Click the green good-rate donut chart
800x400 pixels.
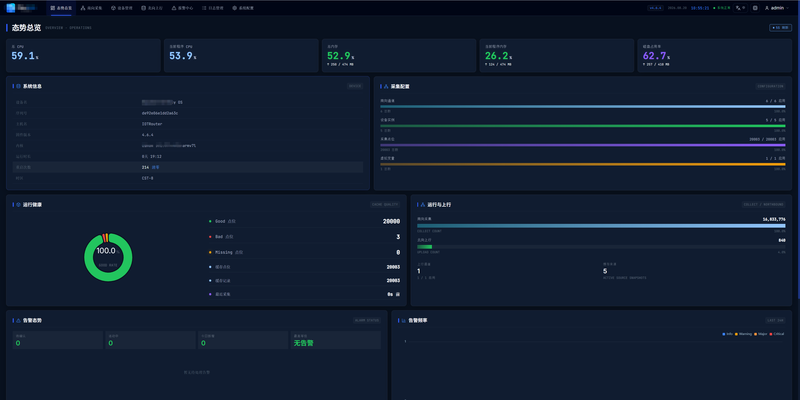pyautogui.click(x=108, y=257)
